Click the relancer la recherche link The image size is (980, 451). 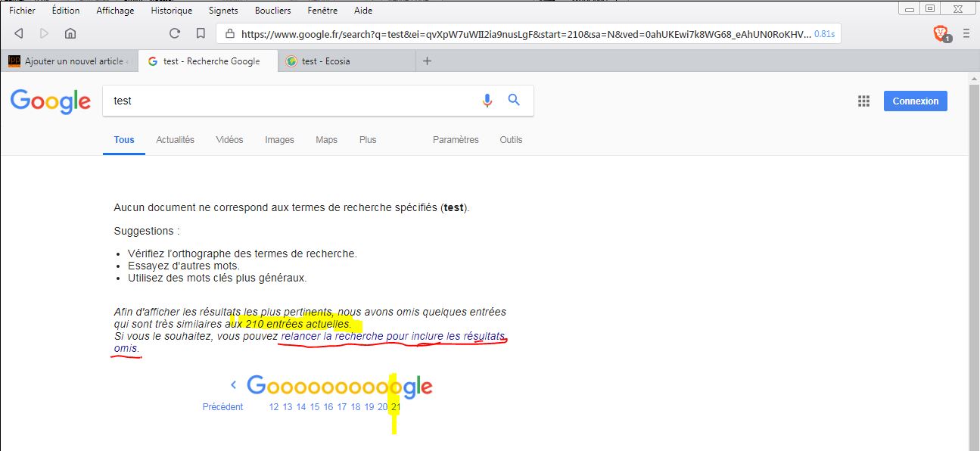pyautogui.click(x=392, y=336)
